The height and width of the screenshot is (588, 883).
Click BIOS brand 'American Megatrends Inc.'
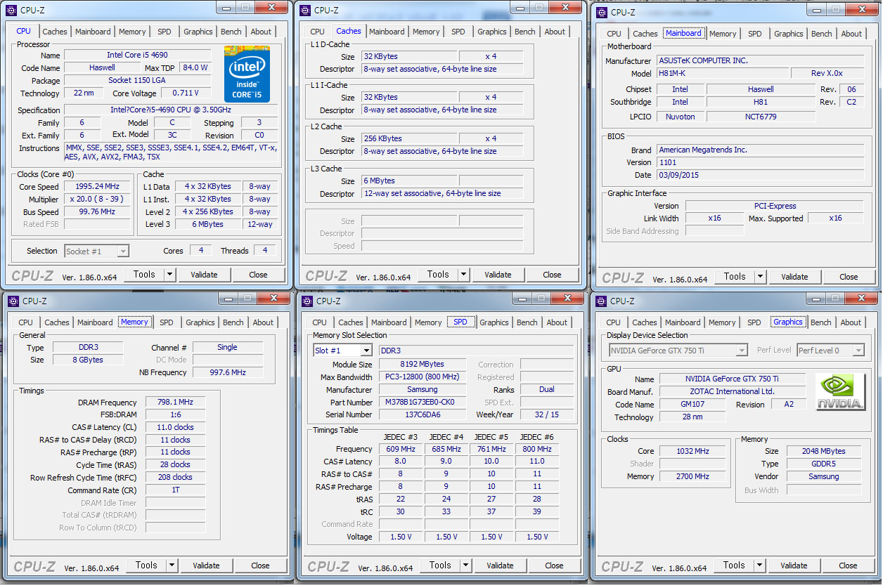pos(760,150)
